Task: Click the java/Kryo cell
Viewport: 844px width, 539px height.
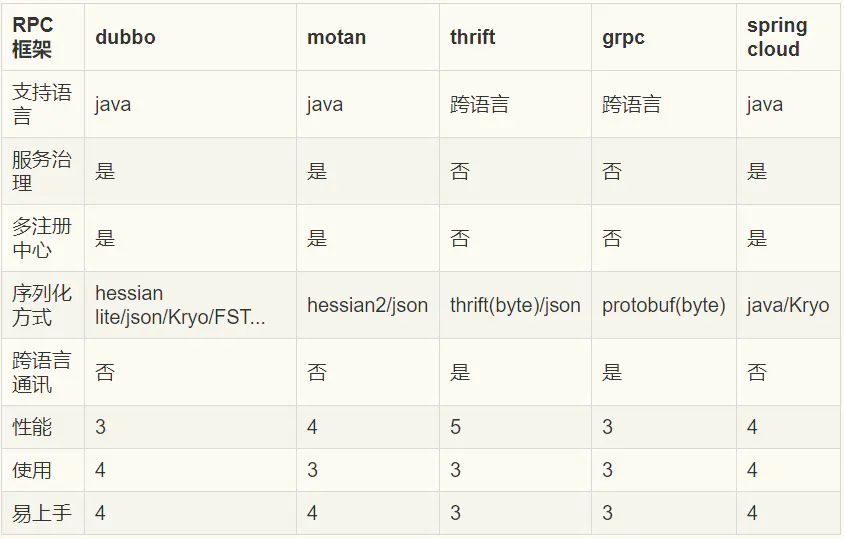Action: point(788,305)
